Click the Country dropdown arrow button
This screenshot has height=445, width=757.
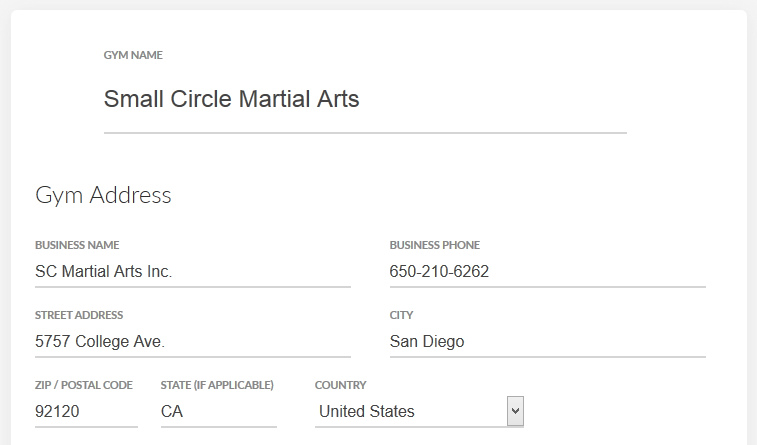[x=515, y=411]
